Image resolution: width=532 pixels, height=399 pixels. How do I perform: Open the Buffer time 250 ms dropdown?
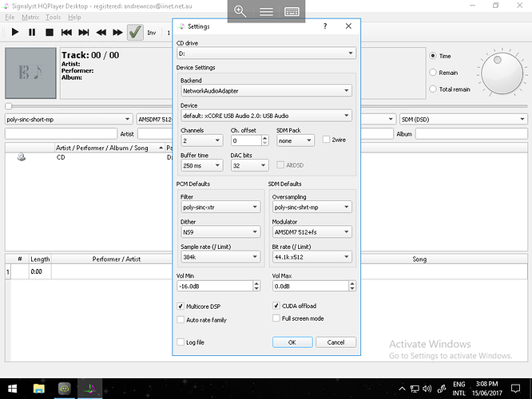202,165
